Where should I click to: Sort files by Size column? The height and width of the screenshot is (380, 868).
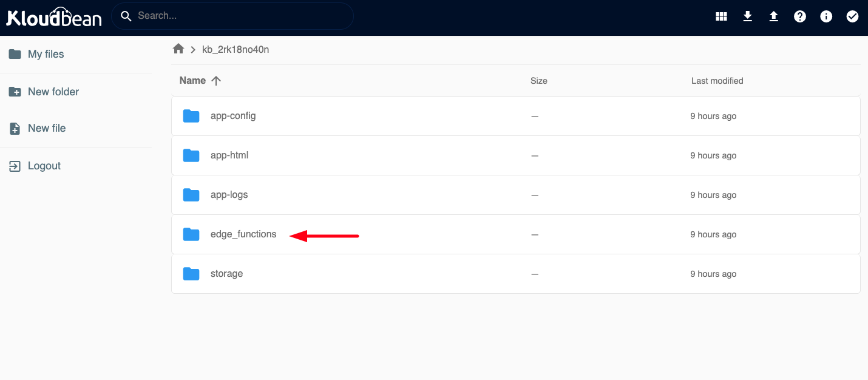538,81
